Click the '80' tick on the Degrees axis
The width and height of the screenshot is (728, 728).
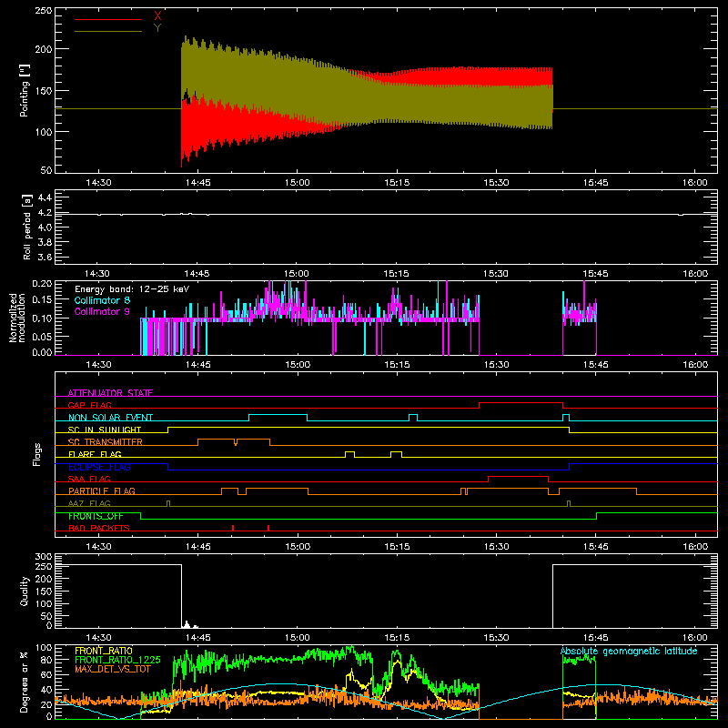46,659
